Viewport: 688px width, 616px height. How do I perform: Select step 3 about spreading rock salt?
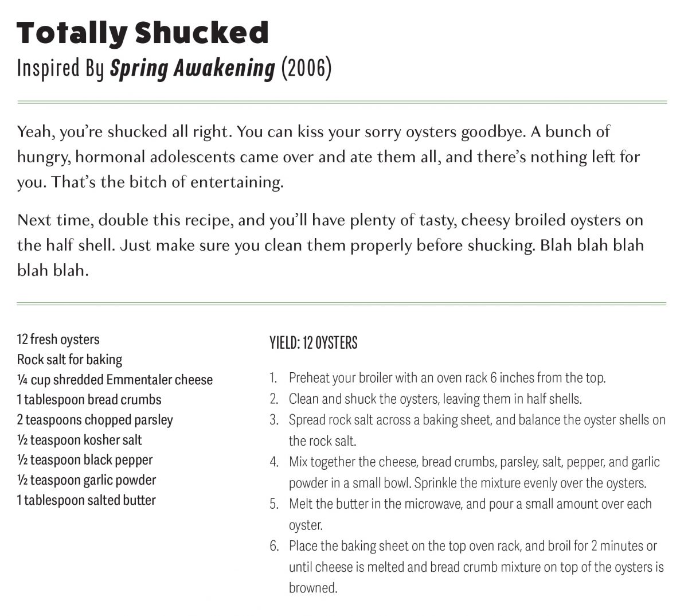click(x=476, y=420)
